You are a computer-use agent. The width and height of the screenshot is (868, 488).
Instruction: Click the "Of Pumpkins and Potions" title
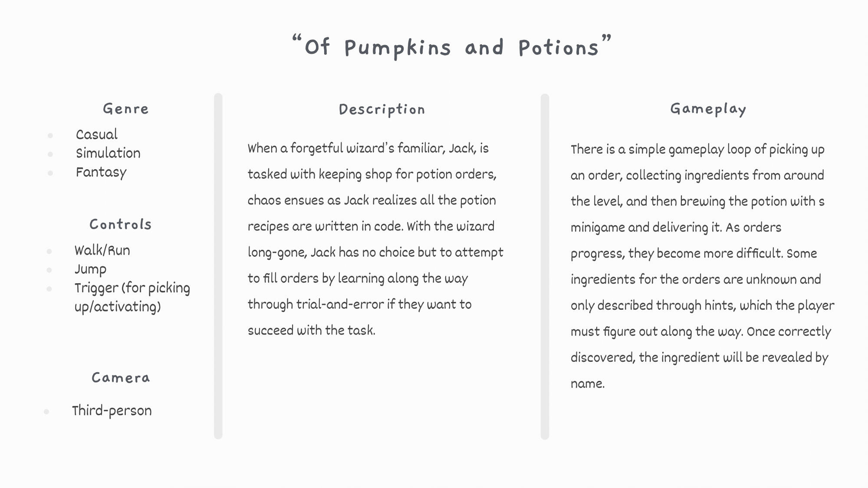(x=451, y=47)
